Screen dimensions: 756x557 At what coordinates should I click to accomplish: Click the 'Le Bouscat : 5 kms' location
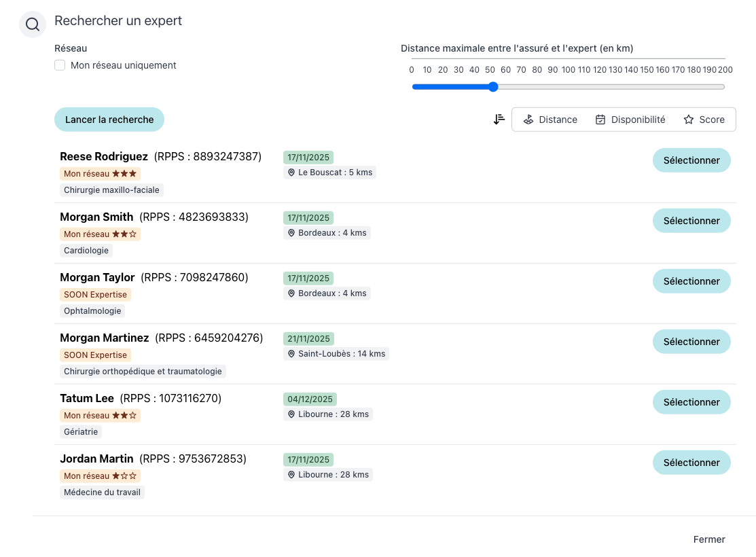330,173
